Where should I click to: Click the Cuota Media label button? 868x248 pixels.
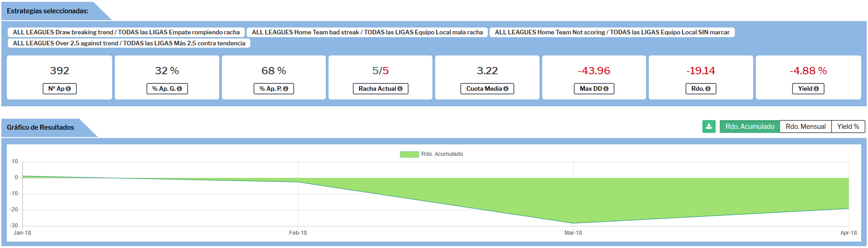pos(487,89)
